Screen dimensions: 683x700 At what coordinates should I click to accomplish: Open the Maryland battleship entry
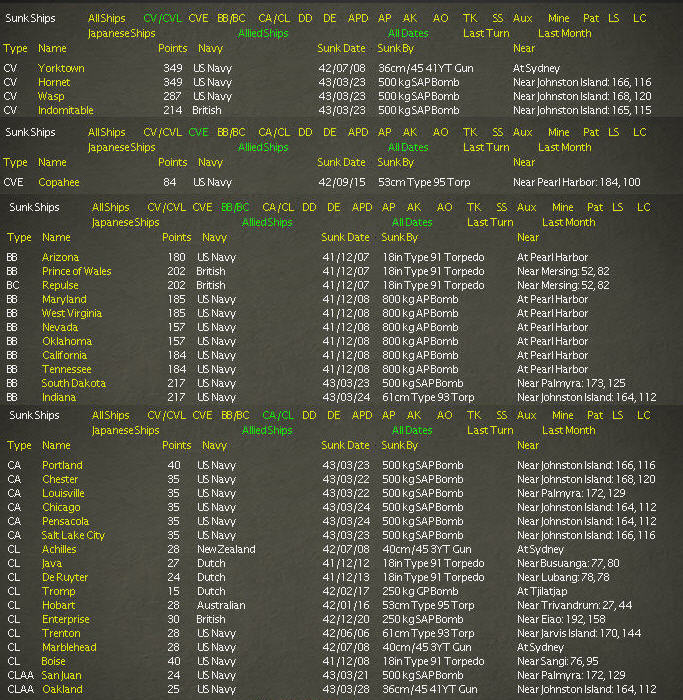point(64,299)
